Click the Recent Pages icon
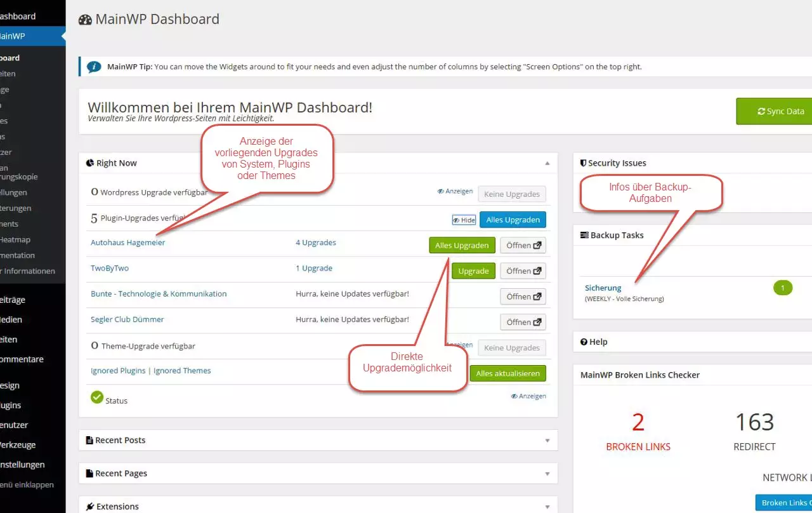Screen dimensions: 812x513 pos(90,473)
